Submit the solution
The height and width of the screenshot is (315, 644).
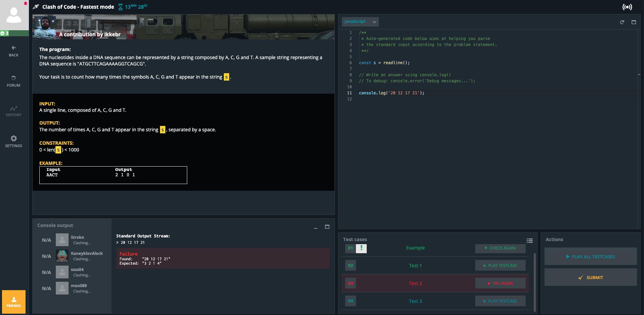pos(591,277)
